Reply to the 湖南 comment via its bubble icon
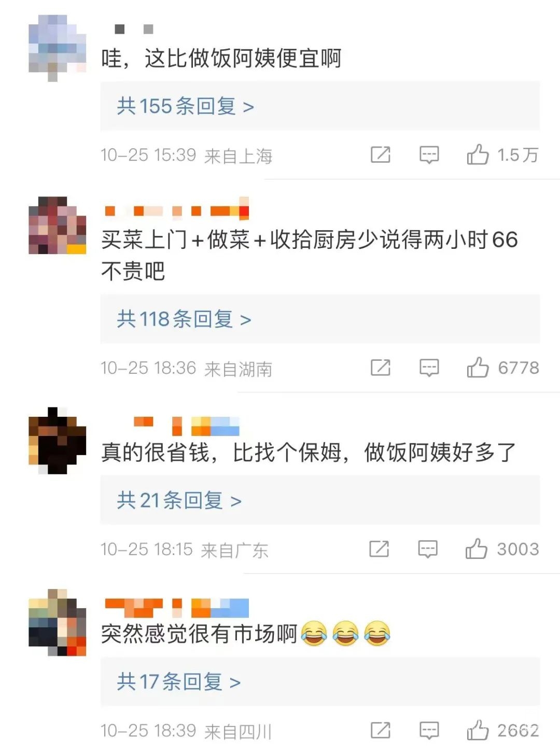The height and width of the screenshot is (746, 560). click(429, 368)
